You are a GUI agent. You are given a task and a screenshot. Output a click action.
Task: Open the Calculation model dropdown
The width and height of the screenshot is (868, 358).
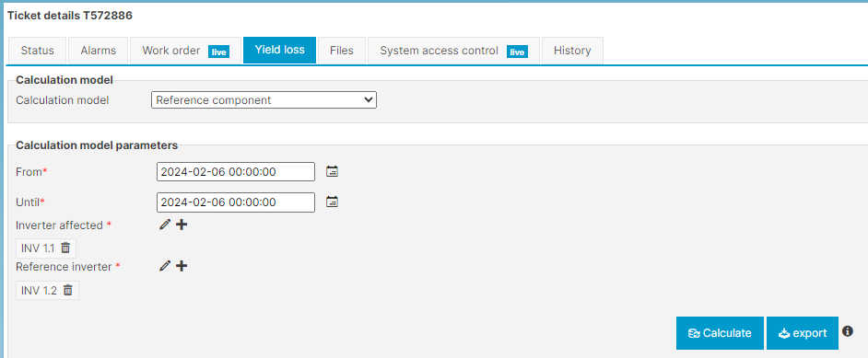coord(264,100)
